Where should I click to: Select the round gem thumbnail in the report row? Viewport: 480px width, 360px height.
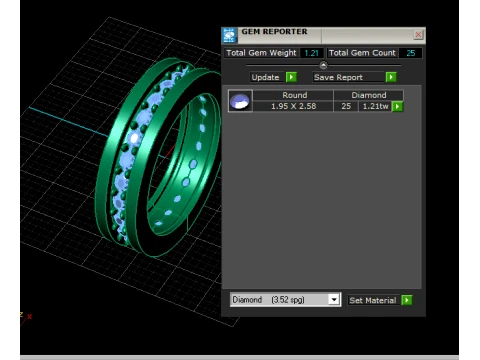tap(240, 101)
